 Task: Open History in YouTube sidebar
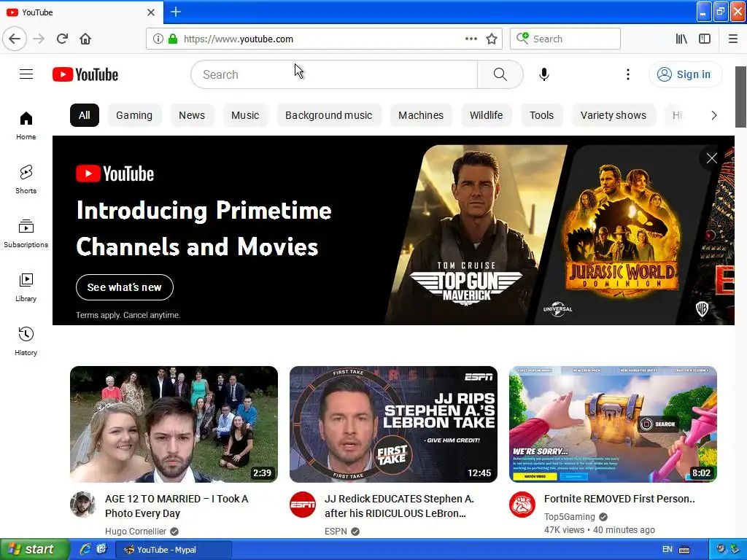point(26,341)
